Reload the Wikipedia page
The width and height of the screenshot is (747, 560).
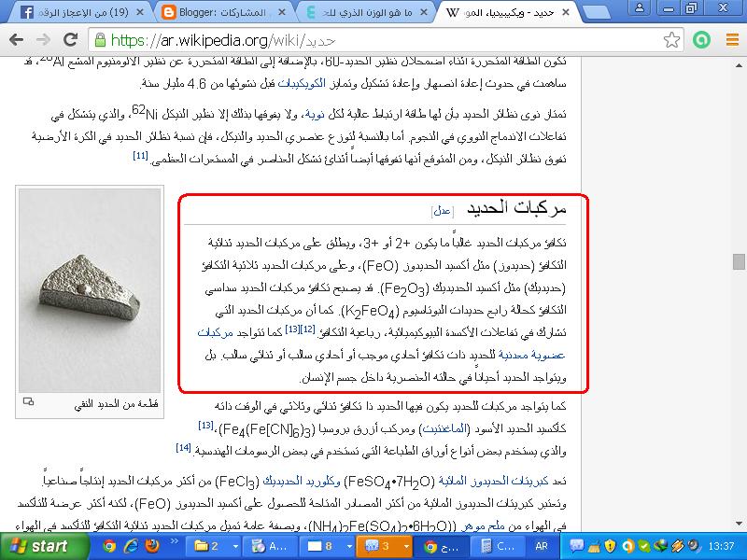pyautogui.click(x=71, y=39)
